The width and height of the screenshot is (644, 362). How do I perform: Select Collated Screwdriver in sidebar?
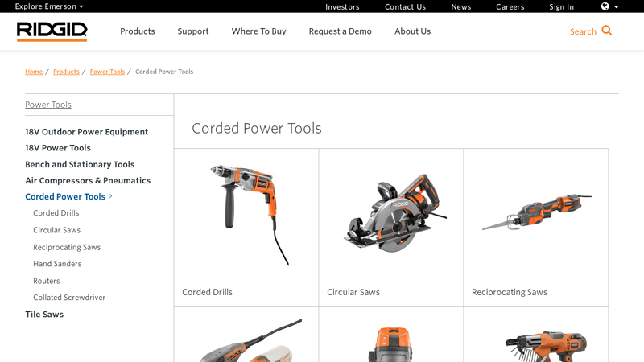click(69, 298)
